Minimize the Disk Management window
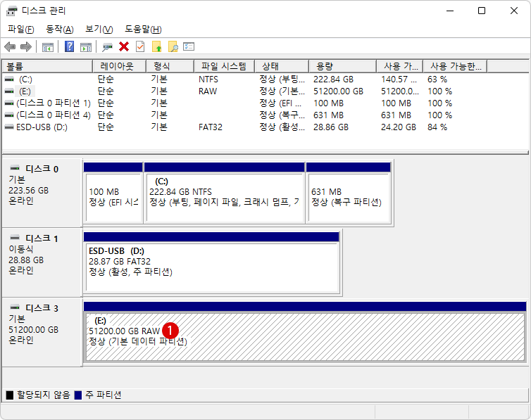This screenshot has width=531, height=420. (x=450, y=11)
